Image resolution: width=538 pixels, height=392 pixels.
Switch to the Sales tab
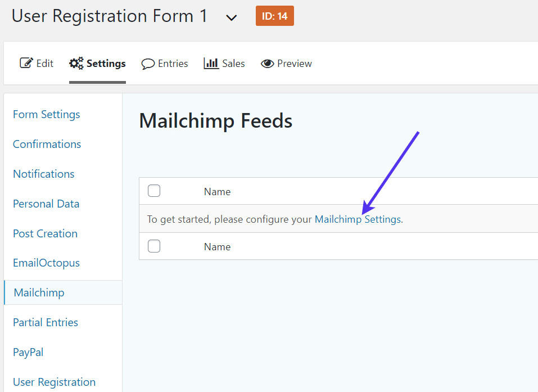[x=233, y=64]
